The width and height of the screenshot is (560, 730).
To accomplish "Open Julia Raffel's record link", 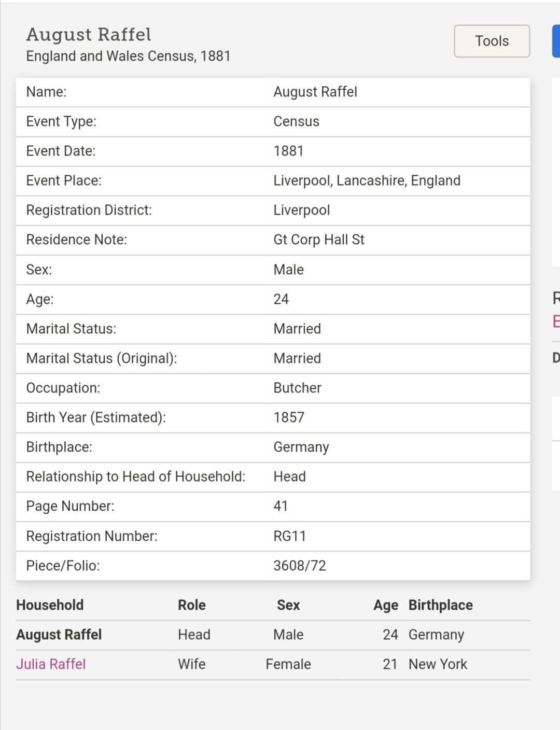I will (51, 664).
